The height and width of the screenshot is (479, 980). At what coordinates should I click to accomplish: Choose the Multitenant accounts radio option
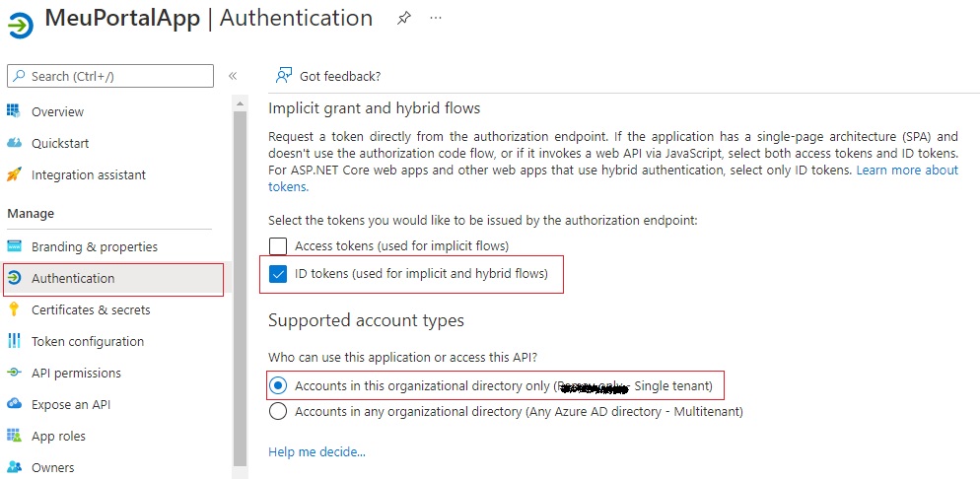tap(278, 411)
